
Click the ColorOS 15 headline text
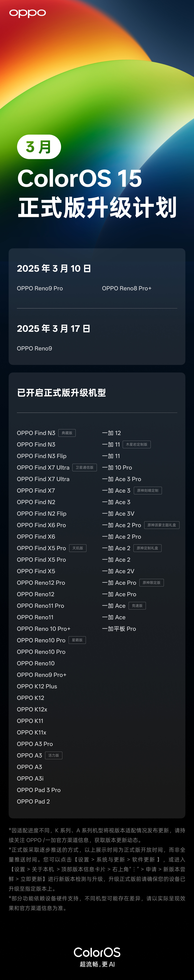click(80, 178)
